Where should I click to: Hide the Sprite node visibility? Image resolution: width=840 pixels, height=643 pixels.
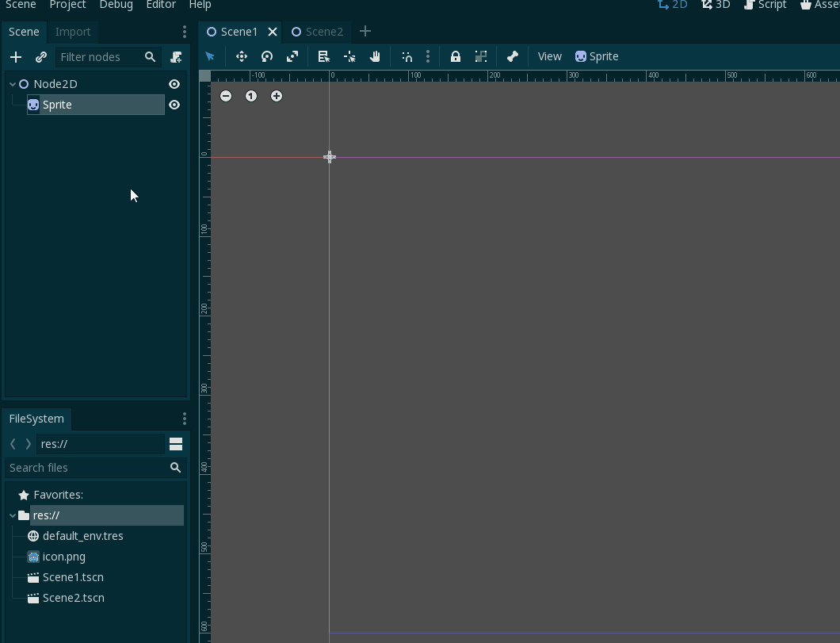[x=174, y=105]
